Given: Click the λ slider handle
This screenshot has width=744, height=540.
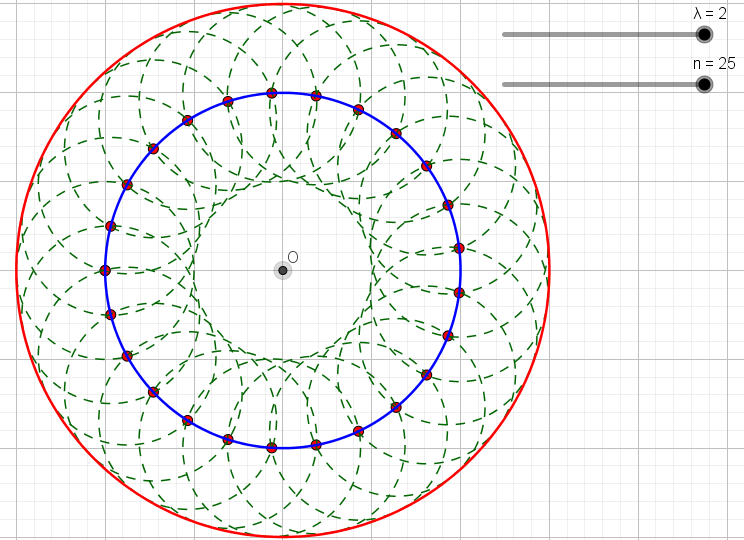Looking at the screenshot, I should pos(705,35).
